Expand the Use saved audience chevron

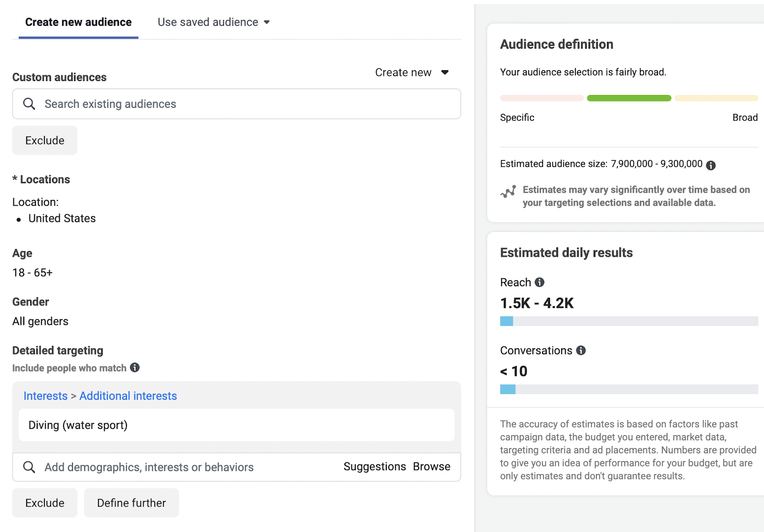point(267,22)
